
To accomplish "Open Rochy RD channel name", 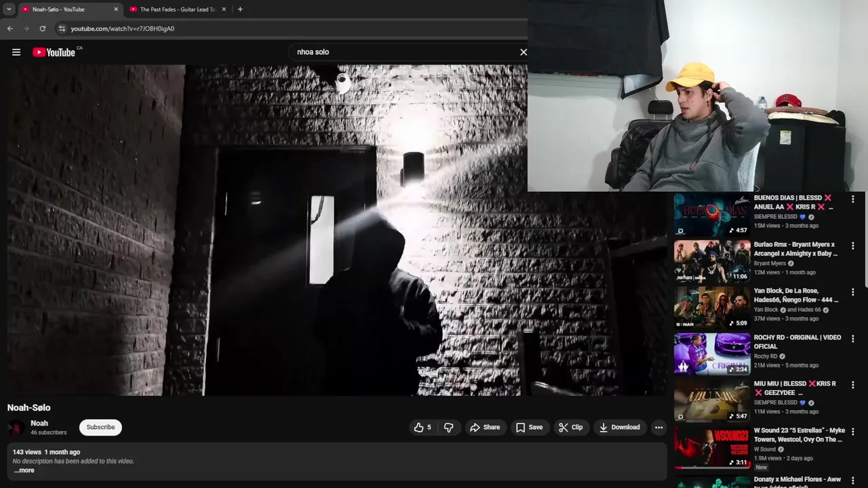I will coord(766,356).
